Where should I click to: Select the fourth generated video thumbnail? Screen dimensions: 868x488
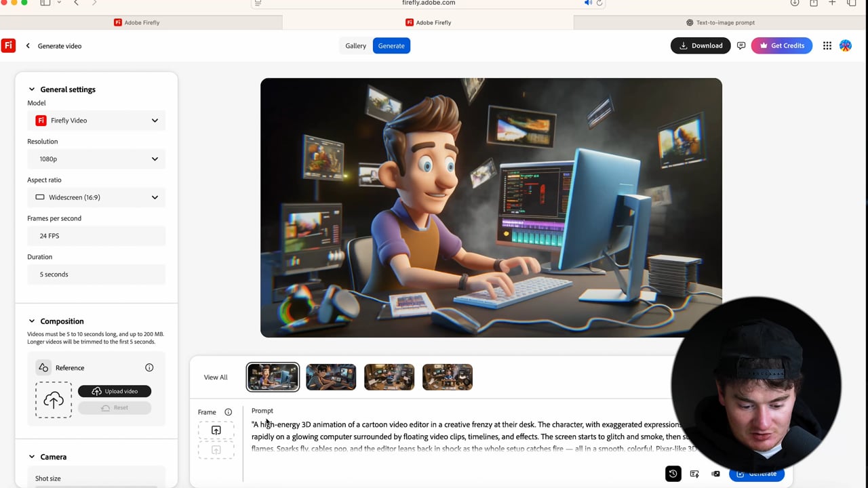coord(448,378)
